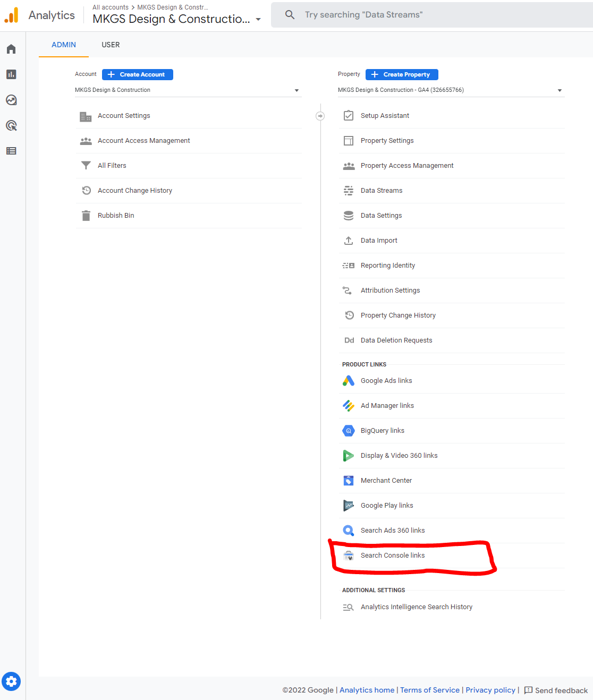593x700 pixels.
Task: Click the Rubbish Bin trash icon
Action: 86,216
